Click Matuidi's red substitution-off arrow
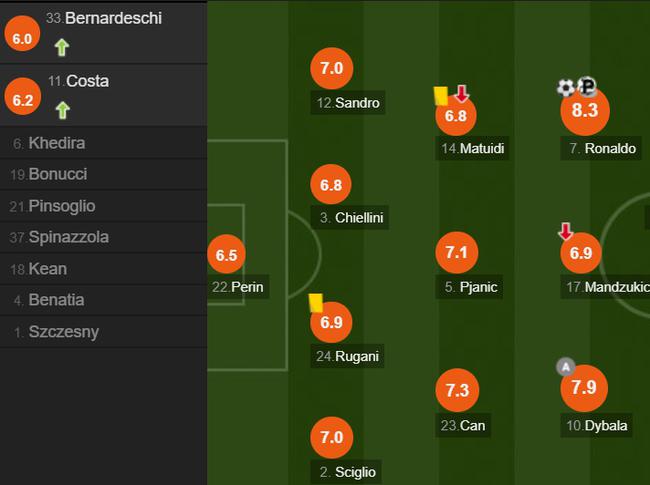 click(462, 94)
